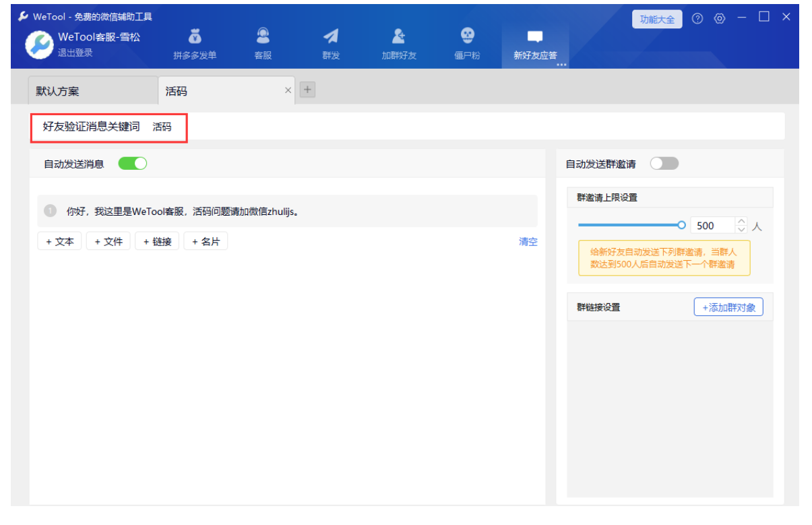Viewport: 812px width, 525px height.
Task: Click the 活码 keyword field
Action: tap(162, 127)
